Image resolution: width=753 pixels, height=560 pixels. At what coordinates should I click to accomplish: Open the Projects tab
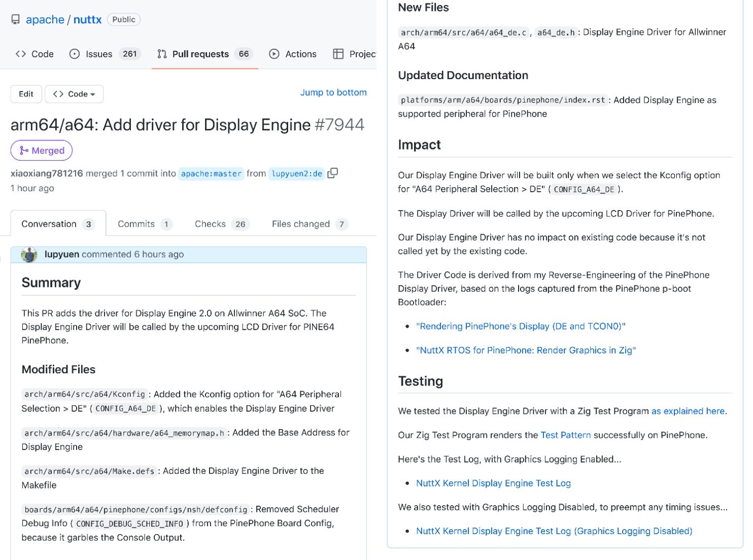(x=354, y=54)
